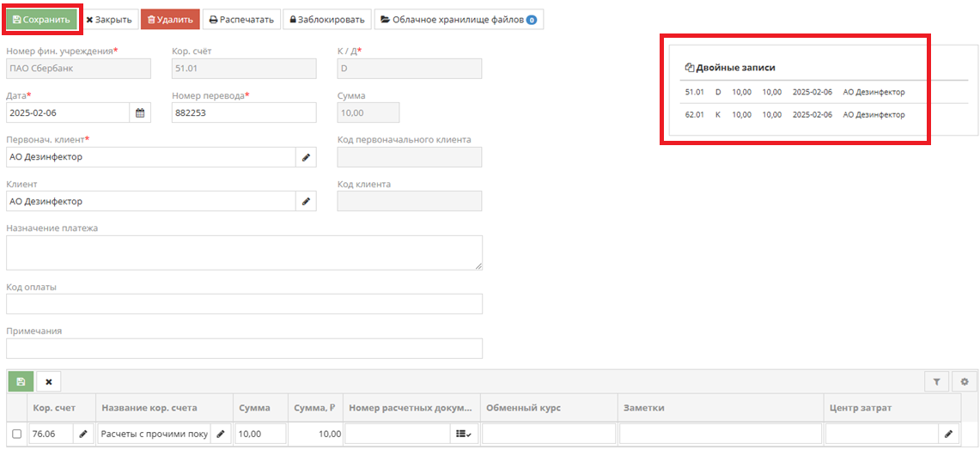The width and height of the screenshot is (980, 450).
Task: Click the calendar icon beside the date field
Action: pos(140,112)
